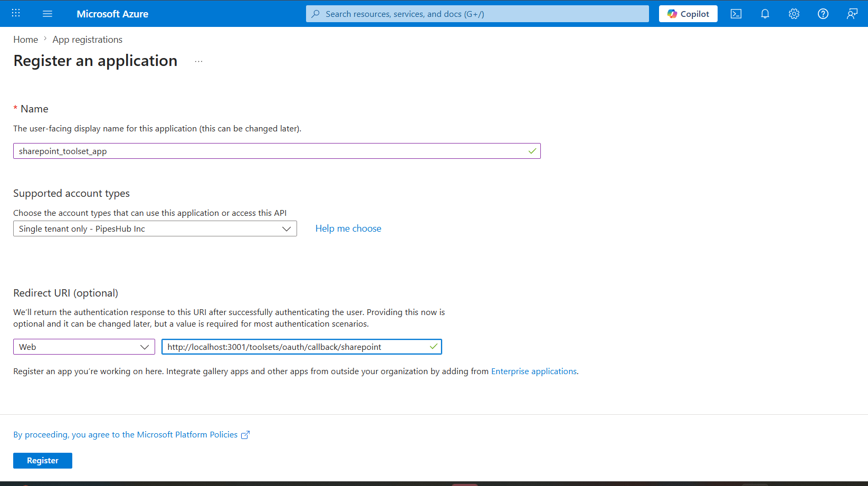Image resolution: width=868 pixels, height=486 pixels.
Task: Click the Register an application heading
Action: click(96, 61)
